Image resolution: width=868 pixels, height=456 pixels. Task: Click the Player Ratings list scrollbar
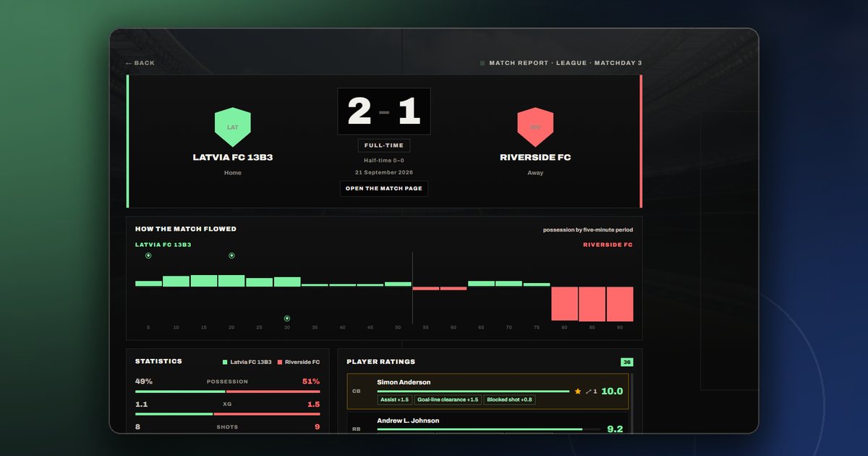pos(631,403)
